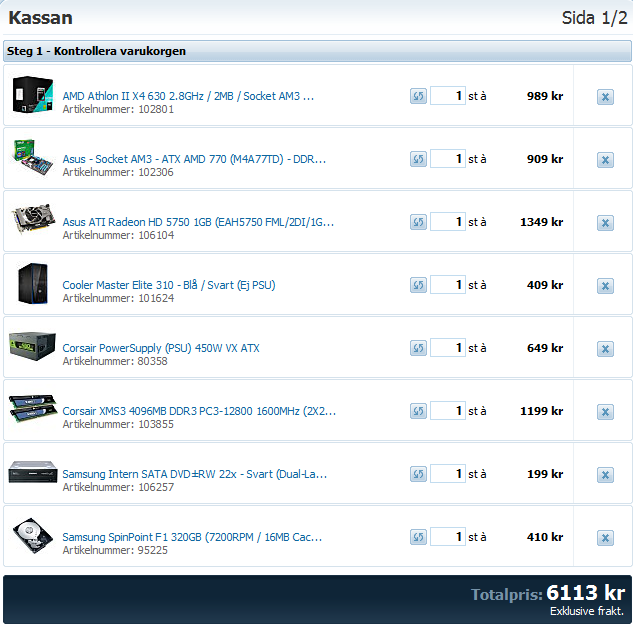Click Radeon graphics card thumbnail
The image size is (633, 627).
(33, 218)
